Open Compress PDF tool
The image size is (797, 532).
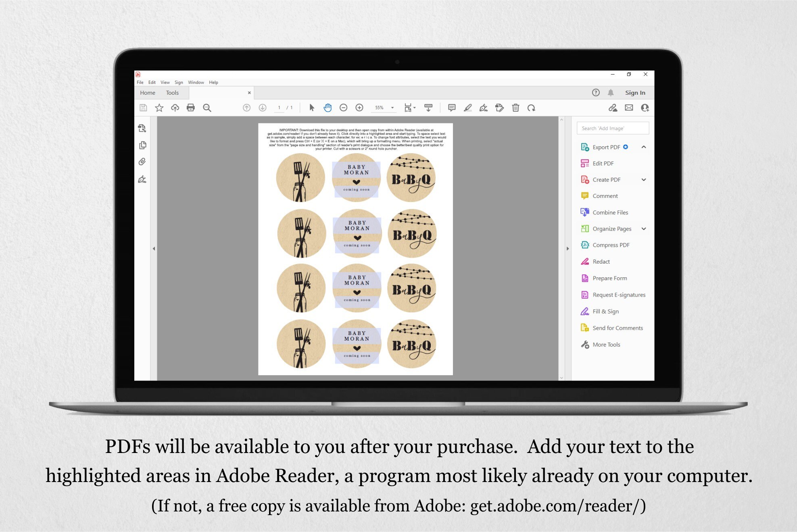(605, 245)
